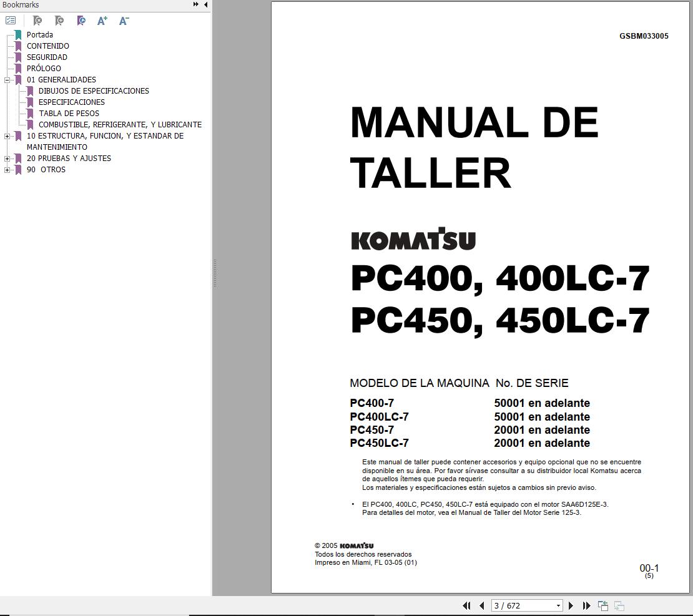Open the bookmark options list icon
Viewport: 693px width, 616px height.
[x=11, y=21]
